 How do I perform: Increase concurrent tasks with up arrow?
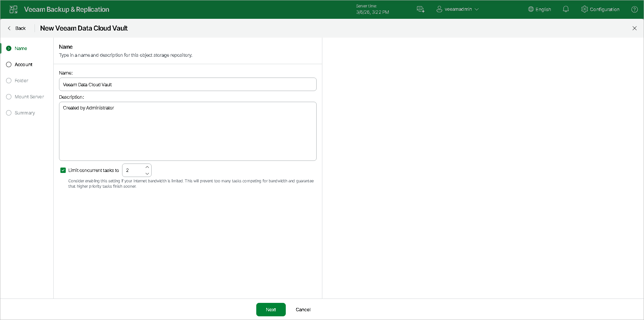[x=147, y=167]
